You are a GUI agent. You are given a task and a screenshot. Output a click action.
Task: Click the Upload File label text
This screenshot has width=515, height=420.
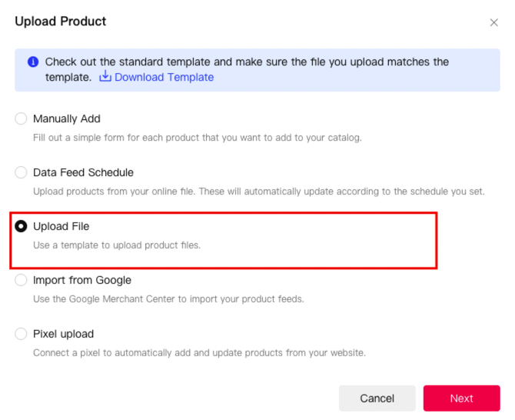pyautogui.click(x=61, y=226)
